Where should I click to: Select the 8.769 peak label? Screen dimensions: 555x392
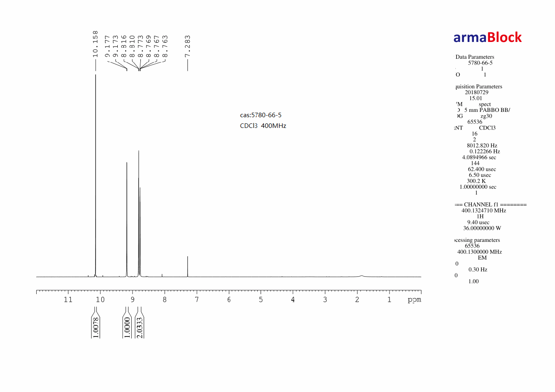(x=149, y=46)
